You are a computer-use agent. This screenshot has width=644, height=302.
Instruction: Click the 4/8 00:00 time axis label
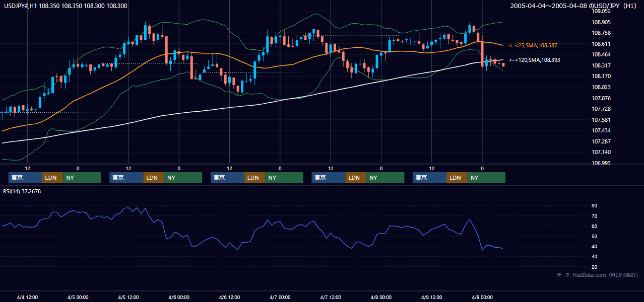[381, 297]
